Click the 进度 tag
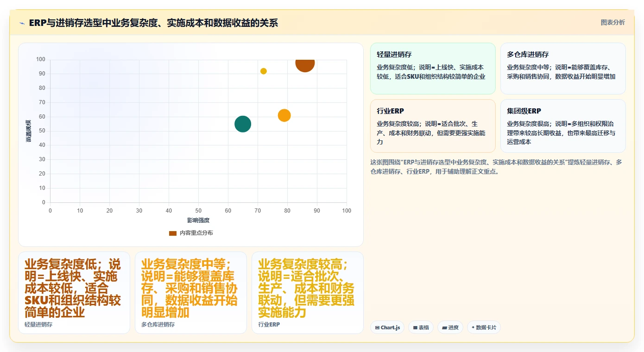Screen dimensions: 644x352 point(450,327)
